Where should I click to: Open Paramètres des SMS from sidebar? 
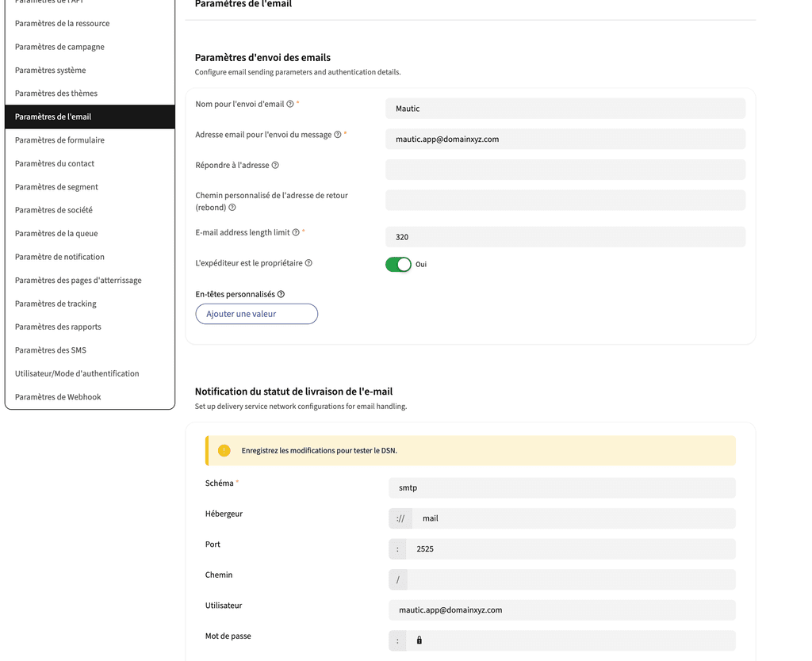click(51, 350)
